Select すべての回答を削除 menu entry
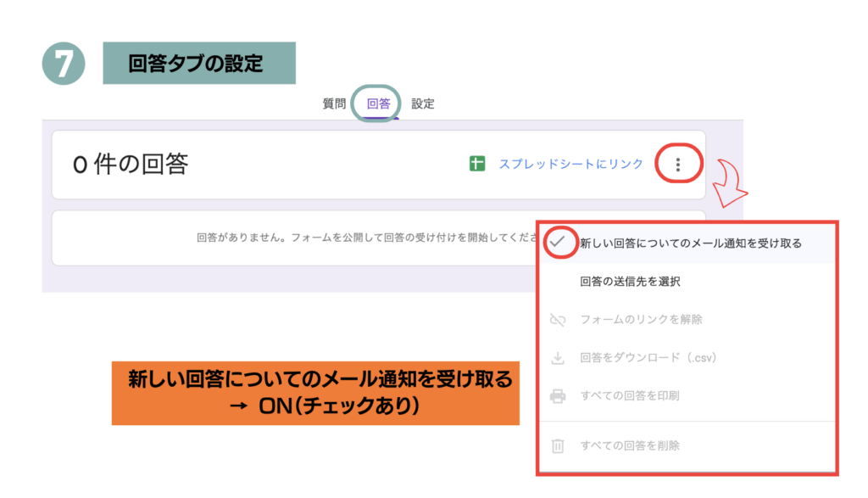Image resolution: width=868 pixels, height=498 pixels. click(630, 445)
